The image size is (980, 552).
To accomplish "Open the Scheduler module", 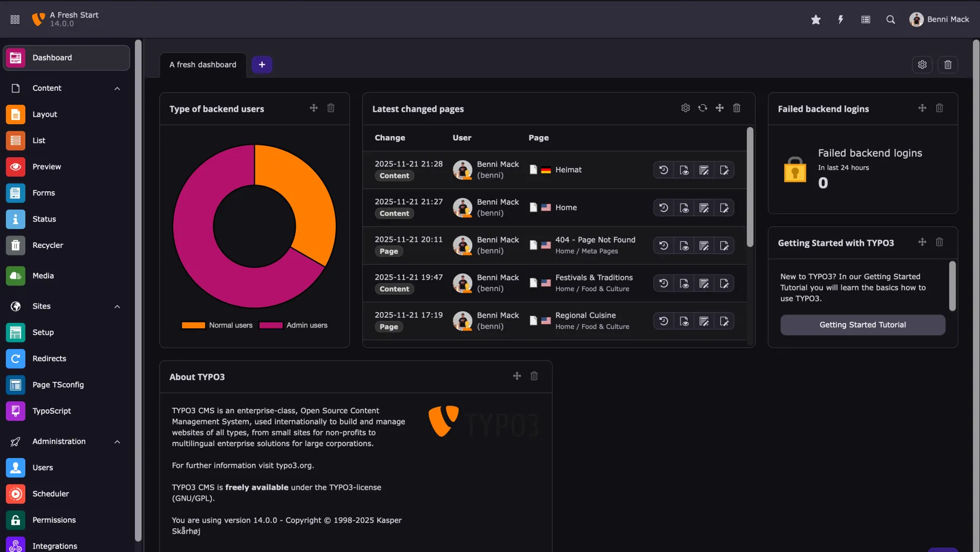I will (x=50, y=493).
